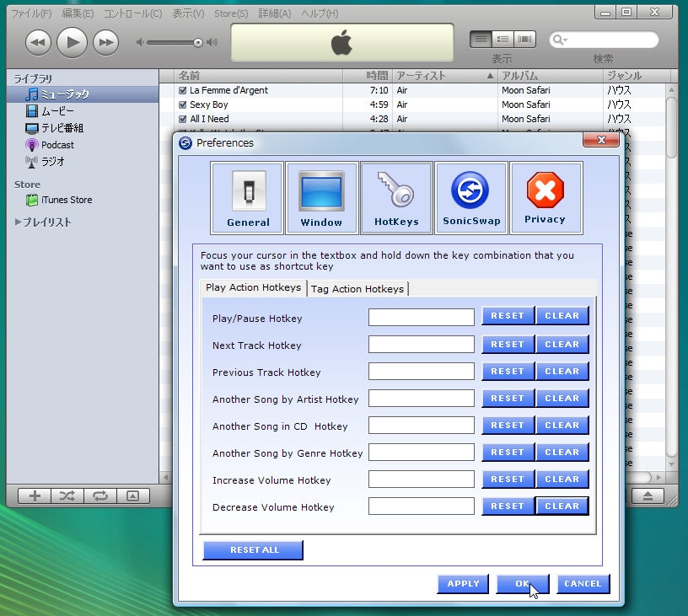Click the add playlist plus button
688x616 pixels.
pyautogui.click(x=35, y=495)
